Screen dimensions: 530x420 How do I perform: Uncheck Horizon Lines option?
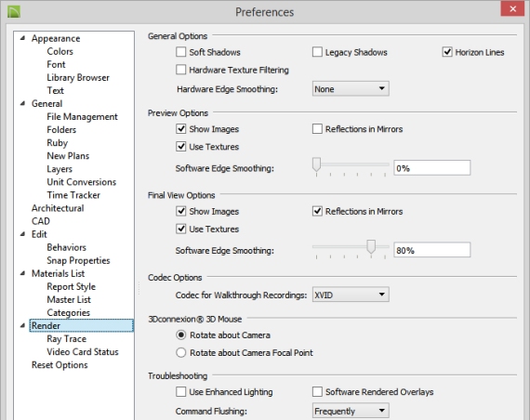447,52
